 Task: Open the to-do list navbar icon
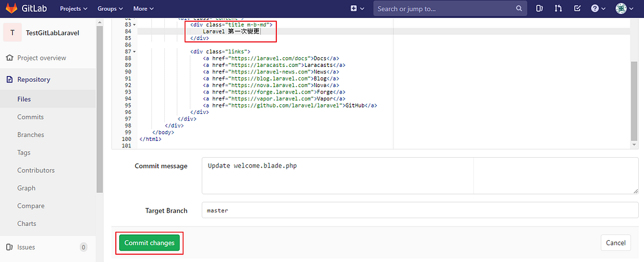(577, 8)
